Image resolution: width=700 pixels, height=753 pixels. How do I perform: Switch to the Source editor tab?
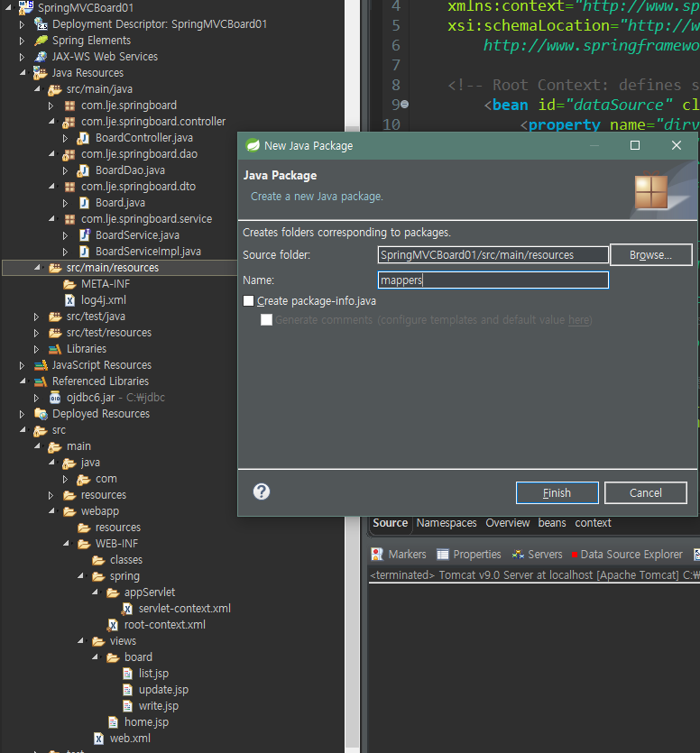(x=390, y=523)
